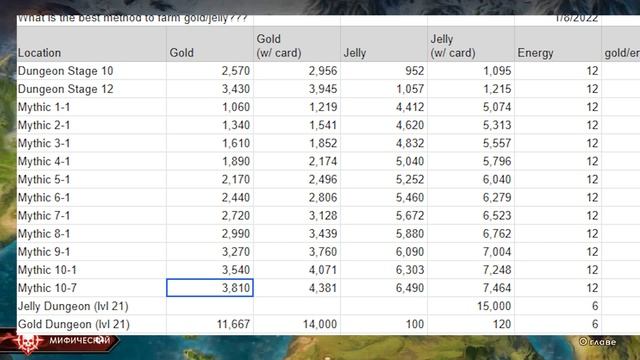Select the Mythic 1-1 cell

[x=91, y=107]
